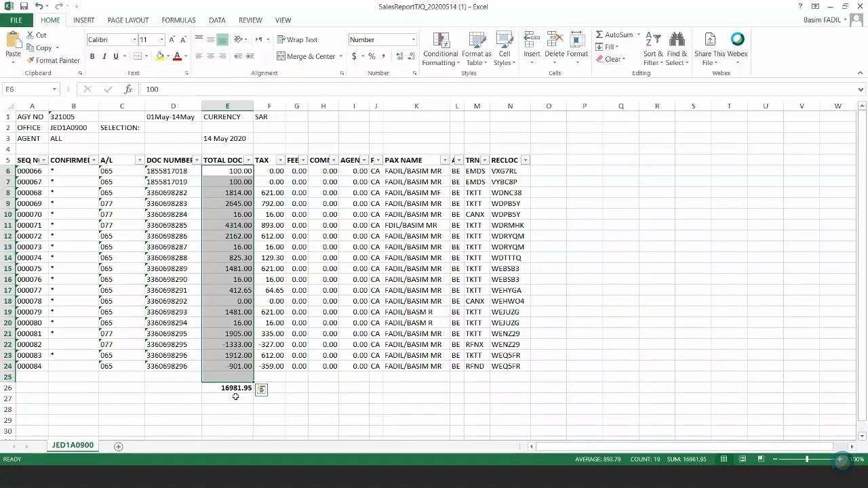
Task: Click the Insert Function fx button
Action: click(128, 89)
